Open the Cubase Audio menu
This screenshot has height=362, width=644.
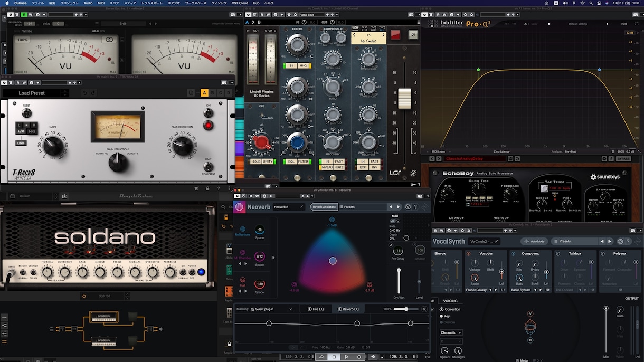pos(88,3)
